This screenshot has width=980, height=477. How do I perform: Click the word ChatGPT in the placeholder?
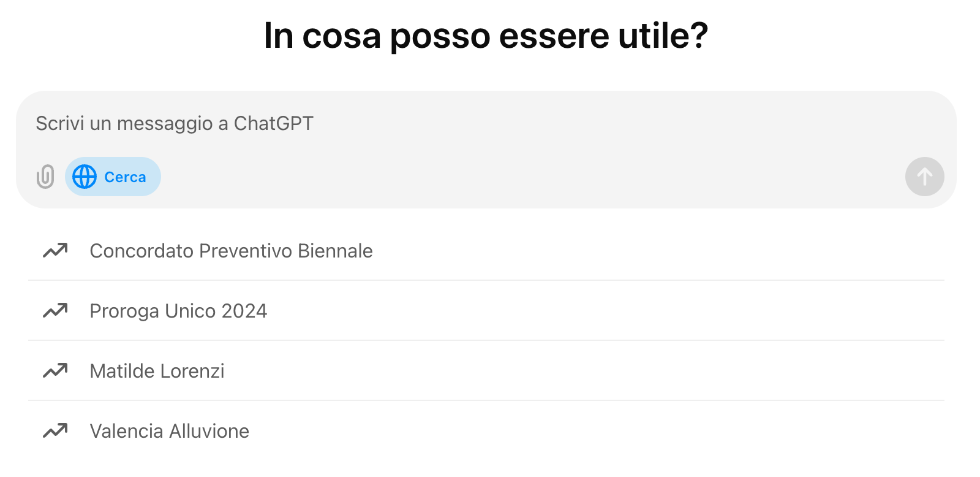click(273, 123)
